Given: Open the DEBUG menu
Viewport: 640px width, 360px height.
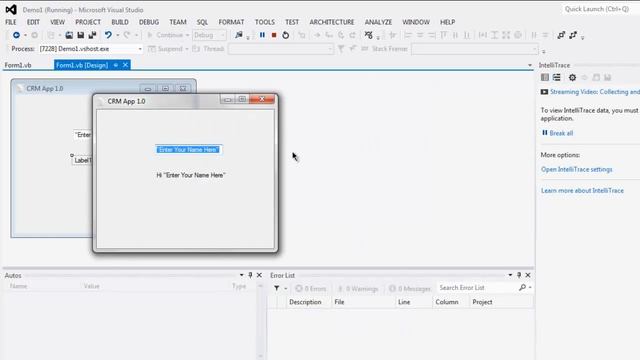Looking at the screenshot, I should [x=149, y=22].
